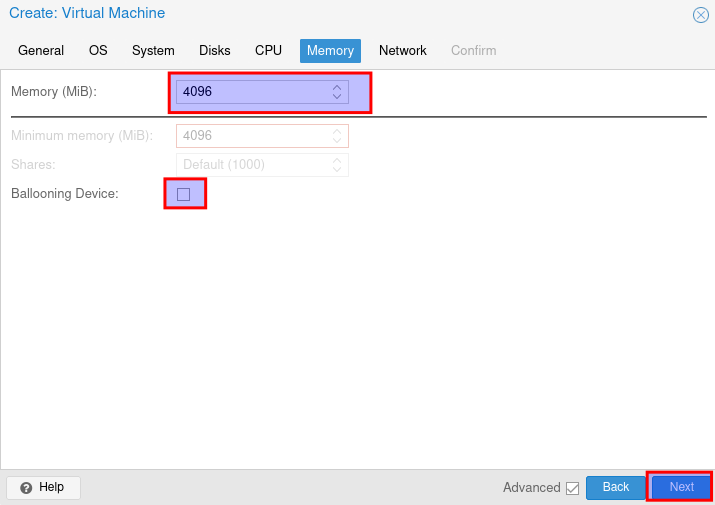Click the Shares down spinner arrow
Screen dimensions: 715x505
337,169
